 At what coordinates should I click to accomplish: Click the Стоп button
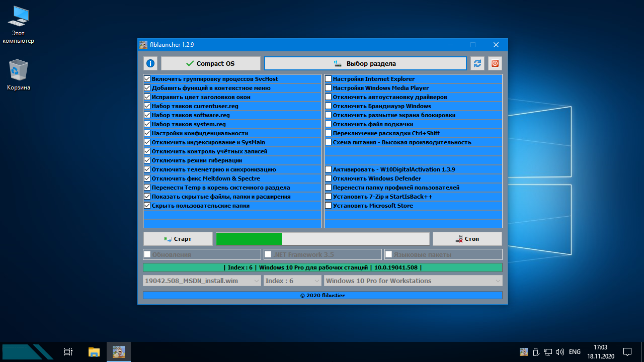[467, 239]
